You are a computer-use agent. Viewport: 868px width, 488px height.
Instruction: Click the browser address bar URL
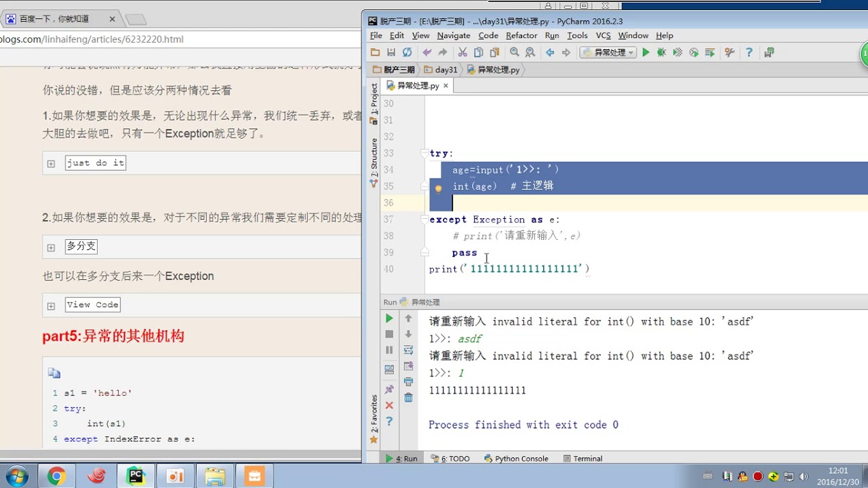click(92, 39)
